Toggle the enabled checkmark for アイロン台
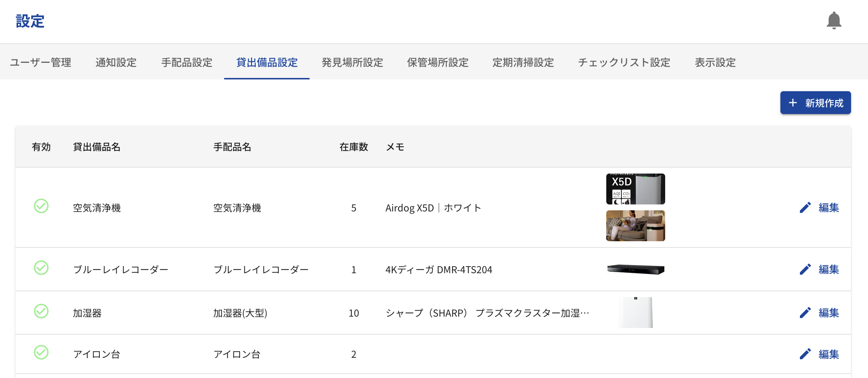868x378 pixels. [41, 353]
